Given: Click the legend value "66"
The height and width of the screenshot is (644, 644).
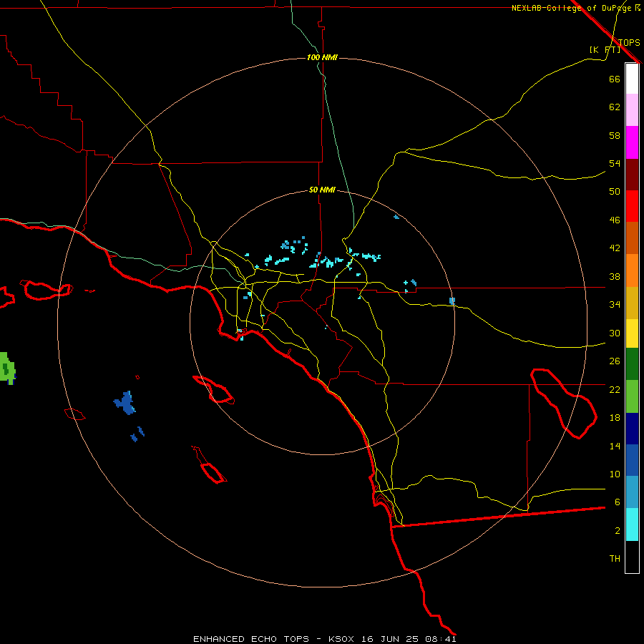Looking at the screenshot, I should [615, 79].
